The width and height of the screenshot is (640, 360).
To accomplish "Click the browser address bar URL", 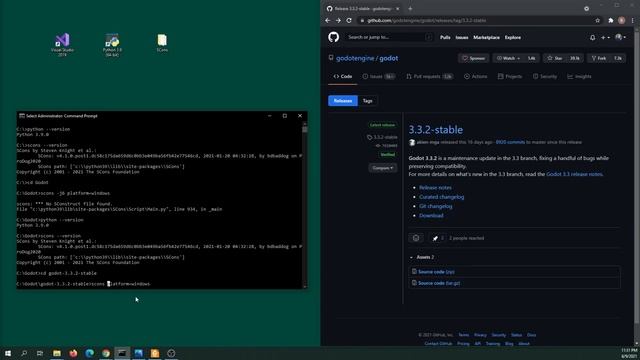I will tap(427, 20).
